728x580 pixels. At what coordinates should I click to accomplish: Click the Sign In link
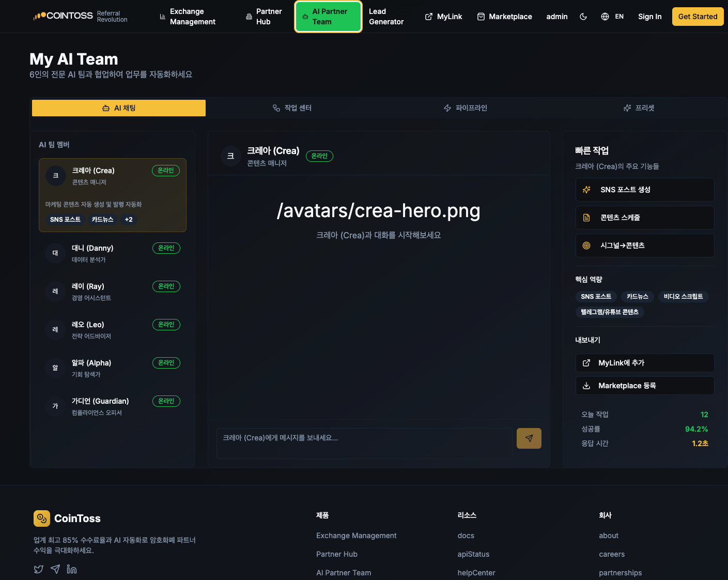tap(650, 17)
